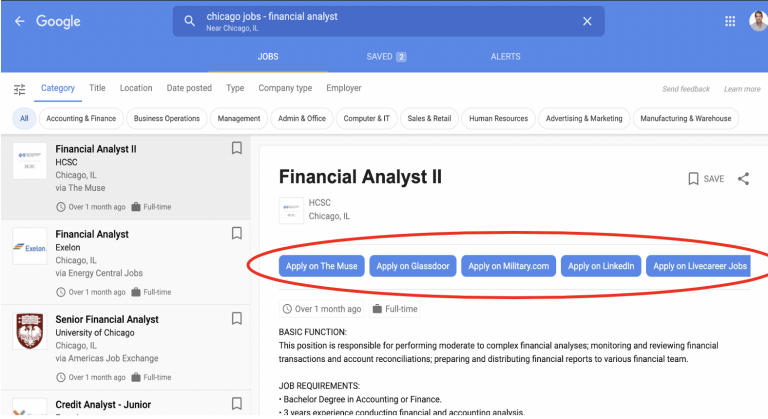Click the Learn more link

pos(742,89)
